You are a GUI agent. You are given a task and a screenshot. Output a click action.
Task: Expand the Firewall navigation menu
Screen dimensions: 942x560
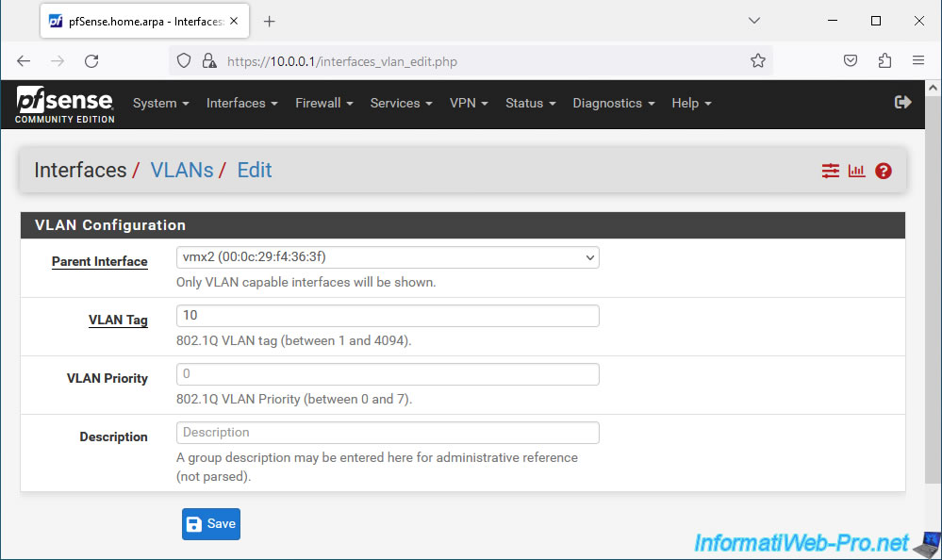(x=323, y=103)
